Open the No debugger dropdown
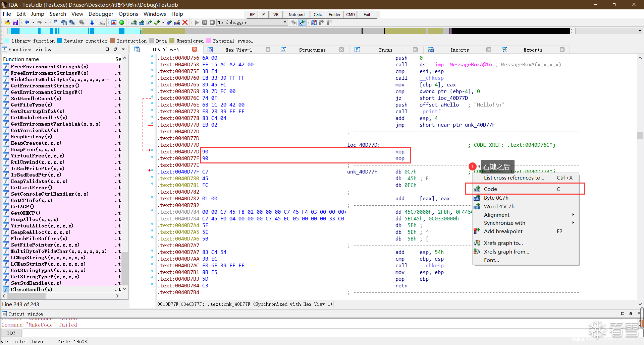The width and height of the screenshot is (644, 345). [x=285, y=22]
